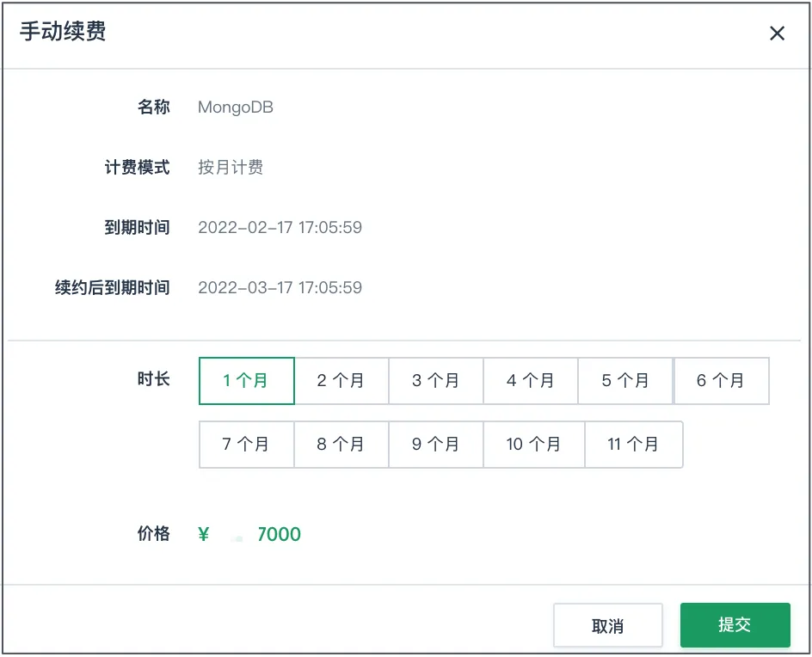Click the 名称 label
Image resolution: width=812 pixels, height=657 pixels.
pos(154,107)
